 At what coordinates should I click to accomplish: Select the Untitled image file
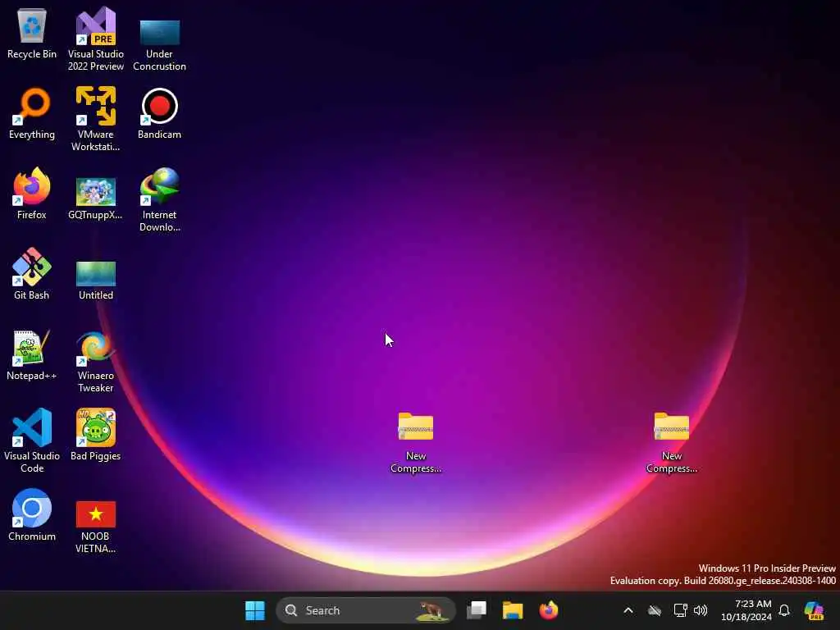[95, 281]
